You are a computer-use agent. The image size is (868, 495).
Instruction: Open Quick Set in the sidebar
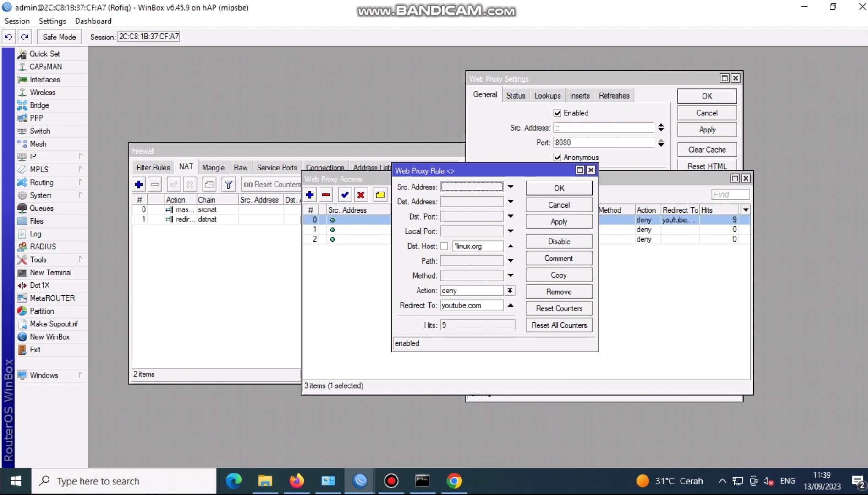[x=44, y=54]
